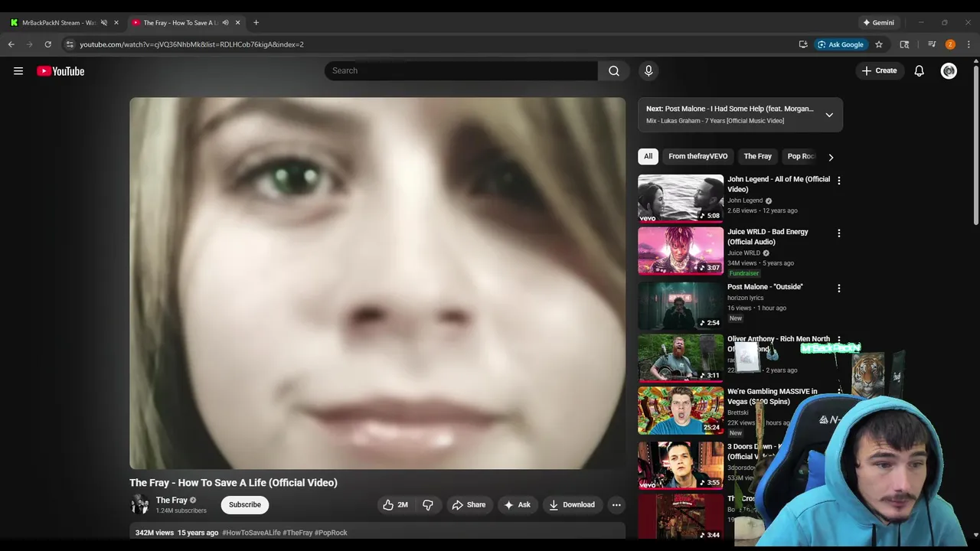Download the video

[571, 504]
